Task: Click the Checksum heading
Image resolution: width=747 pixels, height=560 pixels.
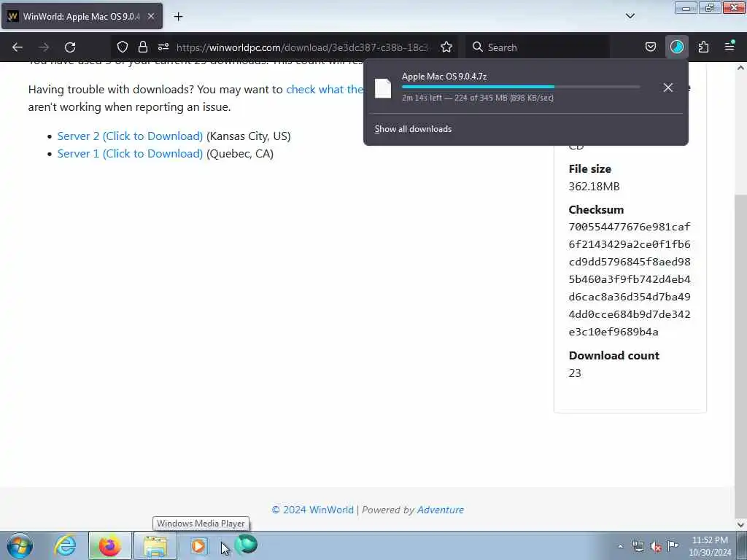Action: pos(596,210)
